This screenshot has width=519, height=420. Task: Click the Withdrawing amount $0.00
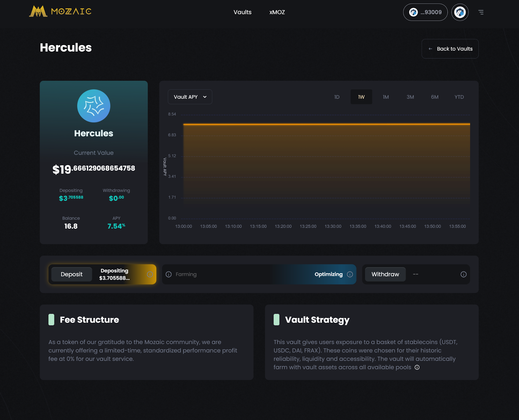coord(116,198)
